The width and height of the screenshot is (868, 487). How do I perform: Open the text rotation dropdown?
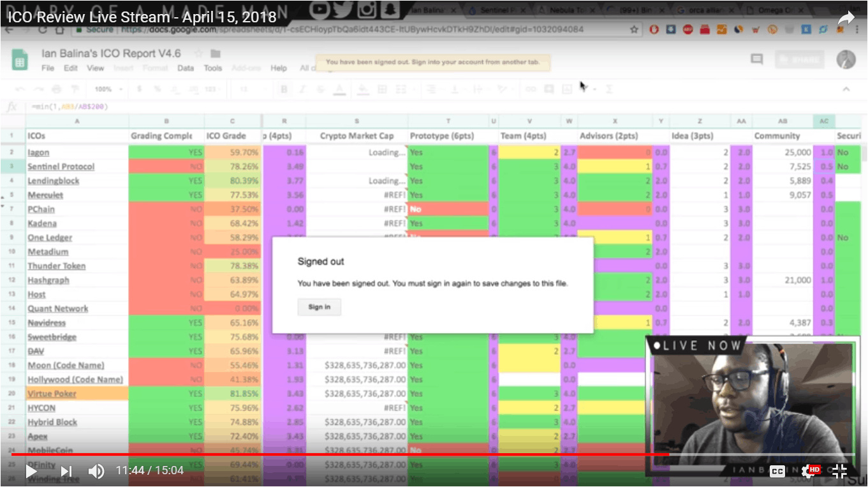pos(504,89)
